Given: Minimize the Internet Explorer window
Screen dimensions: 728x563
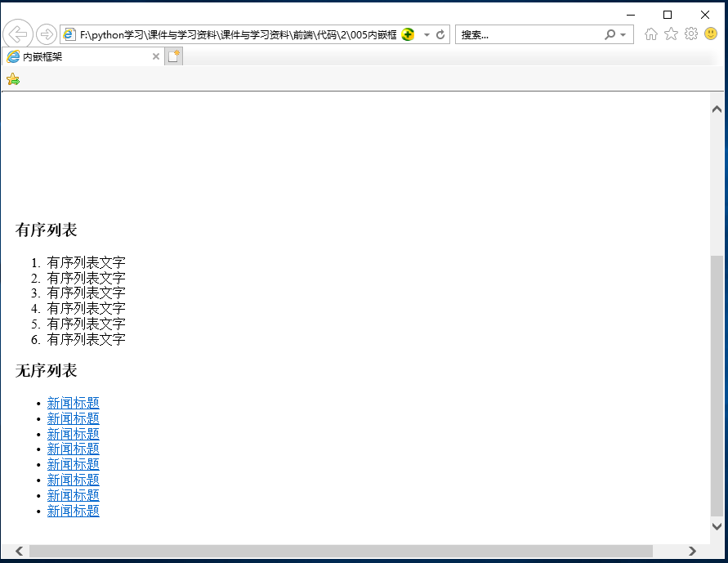Looking at the screenshot, I should pyautogui.click(x=631, y=15).
